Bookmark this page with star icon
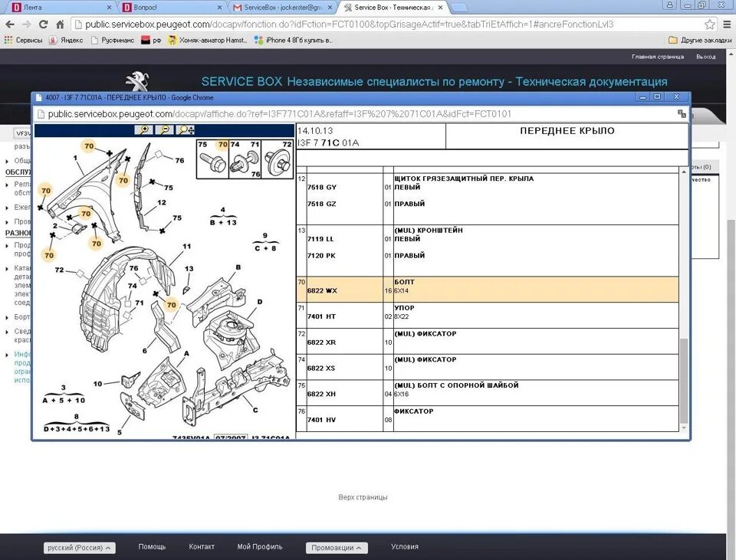This screenshot has height=560, width=736. tap(710, 25)
